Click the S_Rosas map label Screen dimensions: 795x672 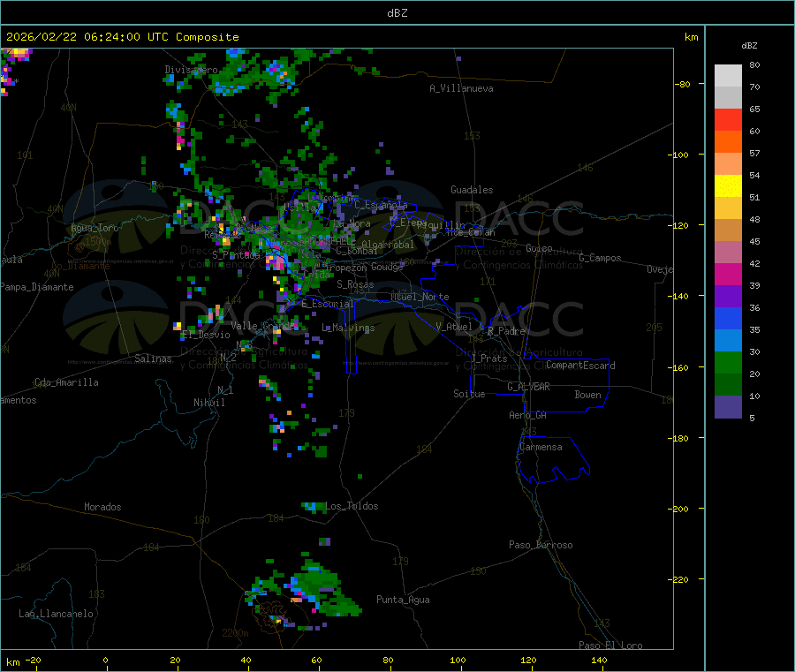coord(355,284)
